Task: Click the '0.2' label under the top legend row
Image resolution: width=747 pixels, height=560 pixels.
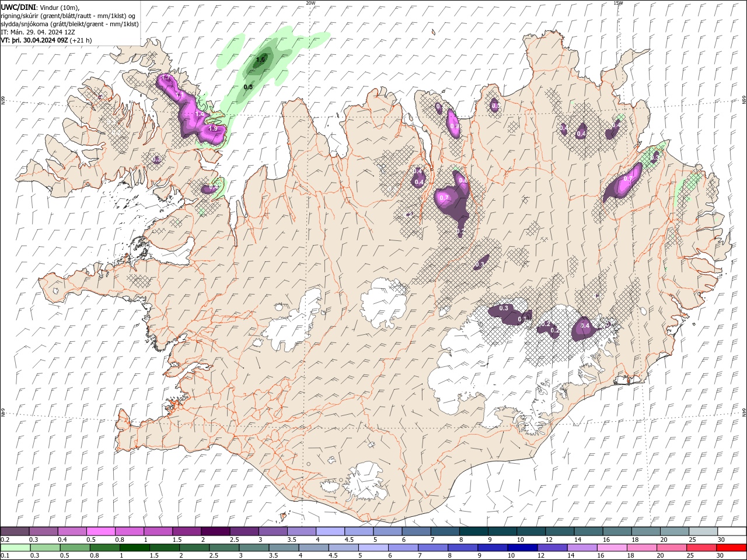Action: 5,540
